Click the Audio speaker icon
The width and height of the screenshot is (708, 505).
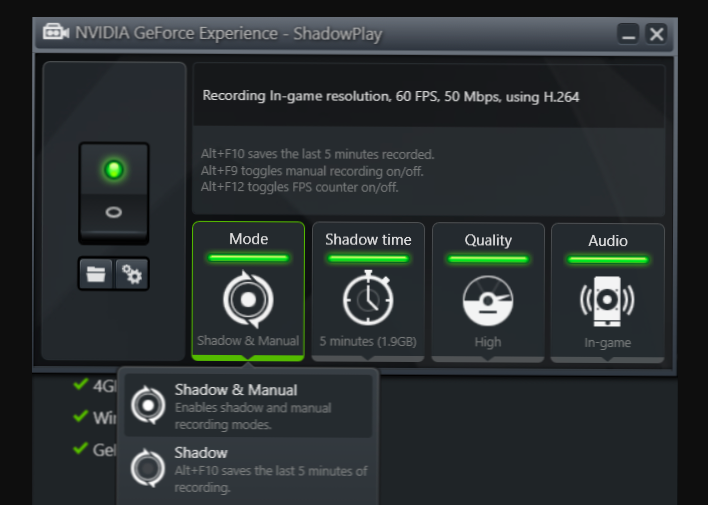(607, 301)
